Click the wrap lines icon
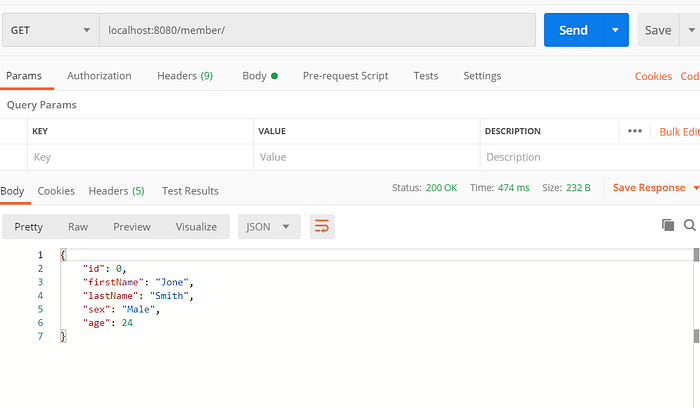700x408 pixels. (x=322, y=227)
